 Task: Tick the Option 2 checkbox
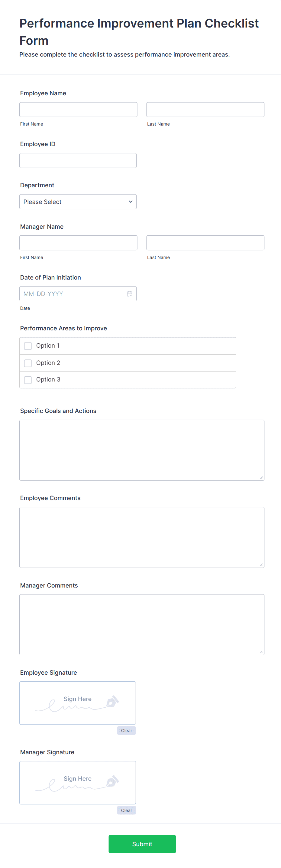point(28,363)
